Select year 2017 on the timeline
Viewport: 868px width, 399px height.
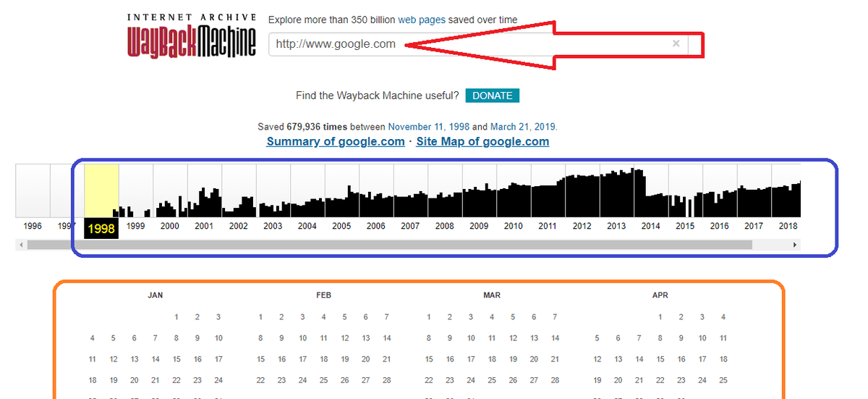[x=754, y=226]
